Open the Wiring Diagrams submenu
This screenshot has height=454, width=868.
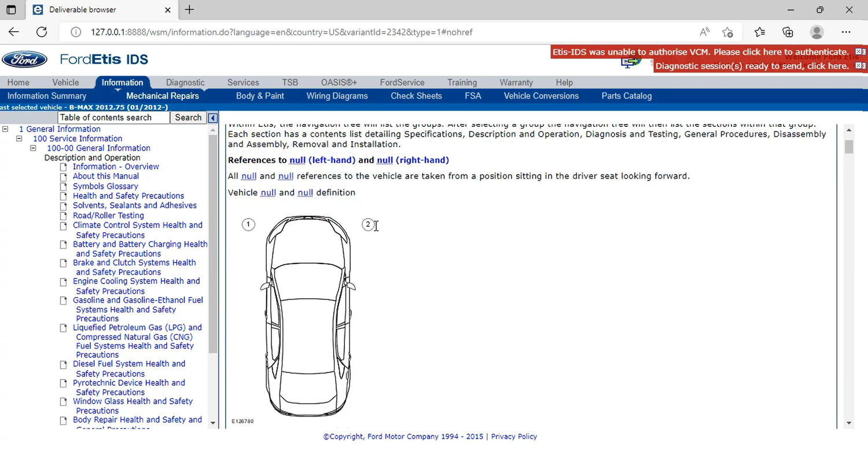337,96
